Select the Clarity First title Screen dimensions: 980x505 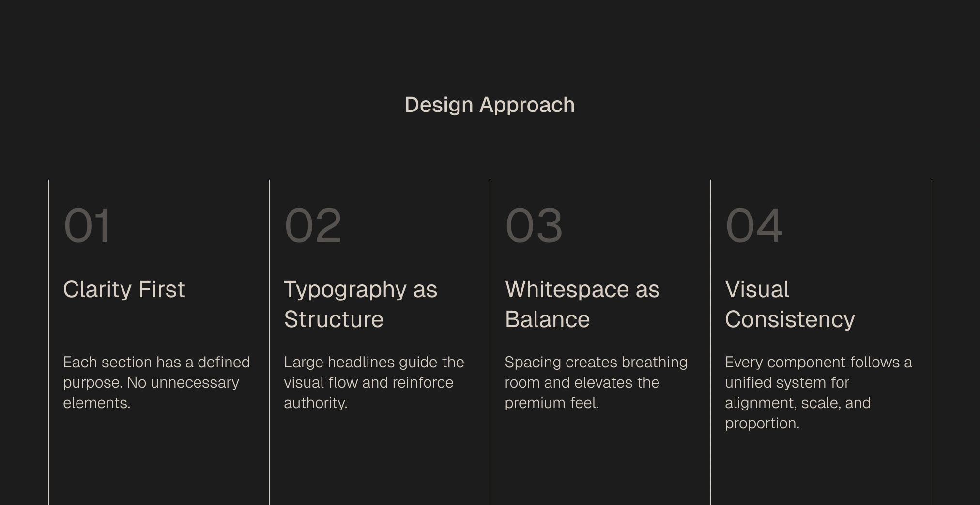(124, 289)
